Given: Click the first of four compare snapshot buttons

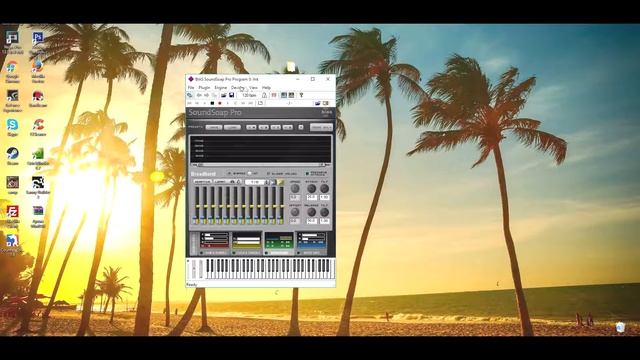Looking at the screenshot, I should 251,127.
